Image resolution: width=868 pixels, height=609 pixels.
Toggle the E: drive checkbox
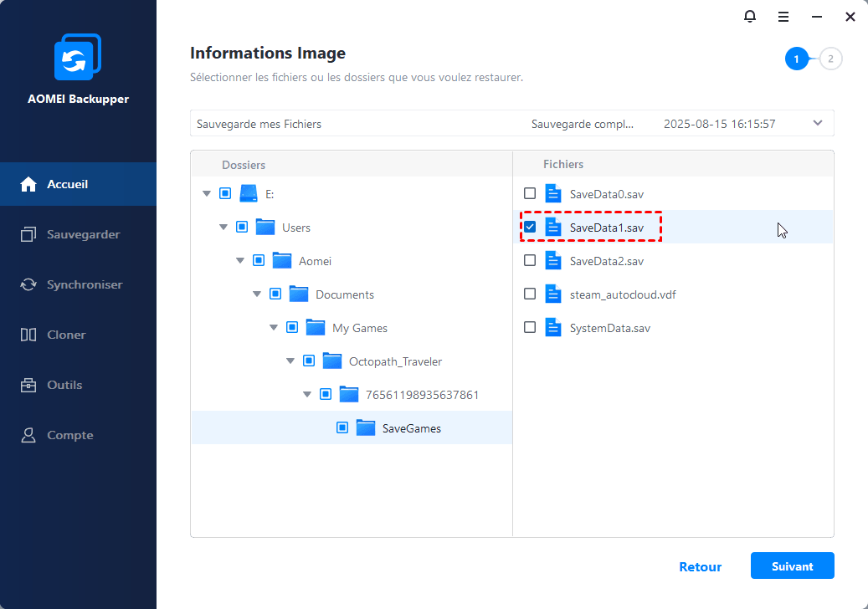click(225, 193)
